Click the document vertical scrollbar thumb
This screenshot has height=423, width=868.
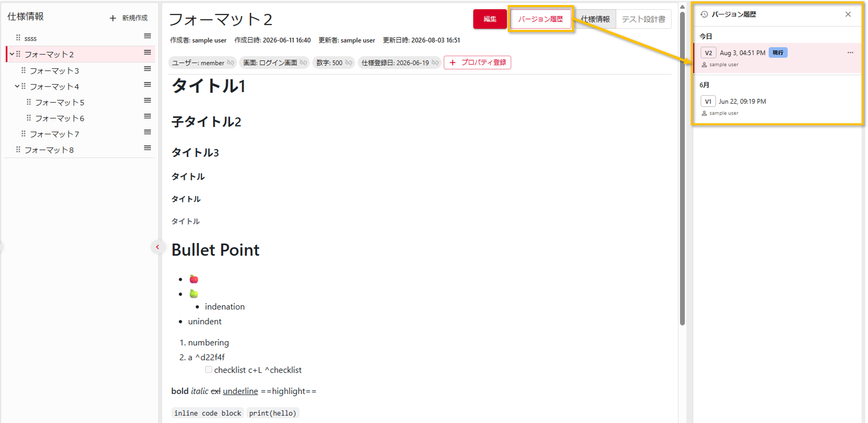(x=682, y=169)
